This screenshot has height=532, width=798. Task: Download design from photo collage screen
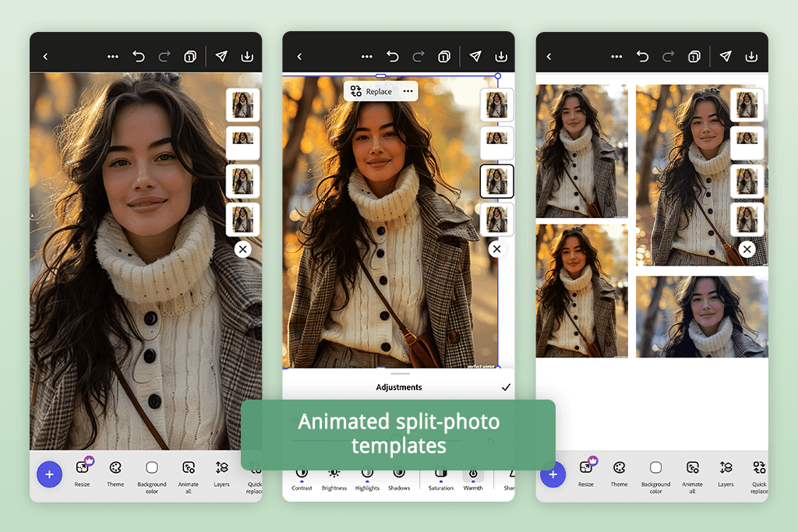(751, 56)
